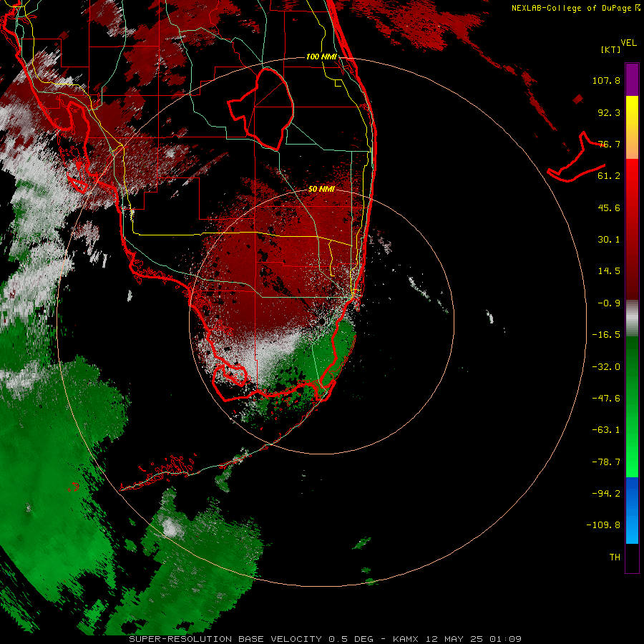Image resolution: width=644 pixels, height=644 pixels.
Task: Click the [KT] units label
Action: 611,49
